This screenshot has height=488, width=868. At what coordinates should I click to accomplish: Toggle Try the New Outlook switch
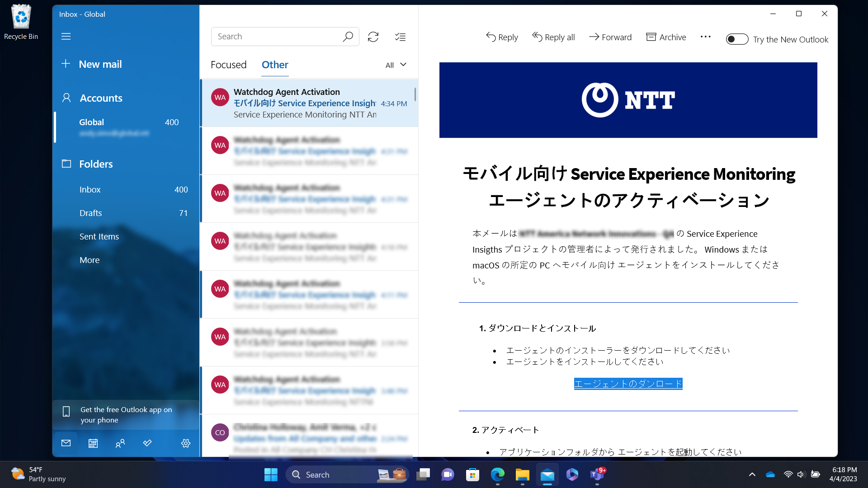(x=737, y=39)
